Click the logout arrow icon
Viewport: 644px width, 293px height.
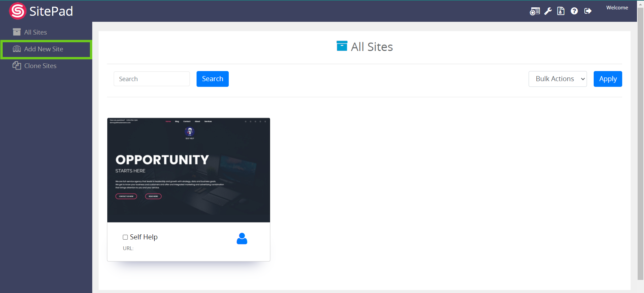[x=588, y=11]
